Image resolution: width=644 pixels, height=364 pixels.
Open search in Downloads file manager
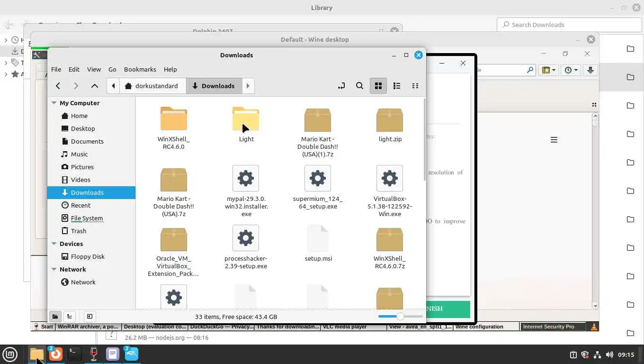pyautogui.click(x=359, y=86)
